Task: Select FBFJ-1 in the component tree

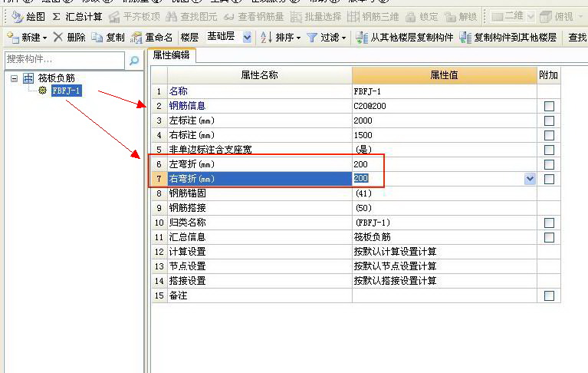Action: (x=67, y=91)
